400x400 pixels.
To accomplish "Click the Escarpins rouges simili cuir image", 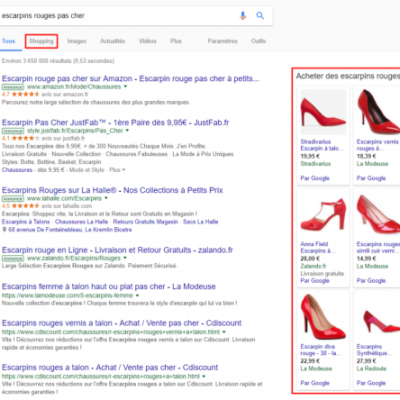I will coord(378,214).
